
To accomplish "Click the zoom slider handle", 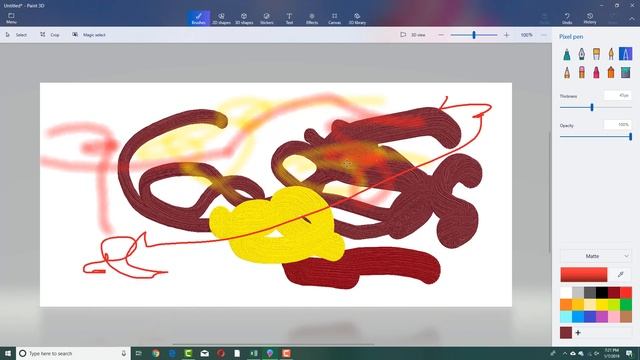I will point(474,35).
